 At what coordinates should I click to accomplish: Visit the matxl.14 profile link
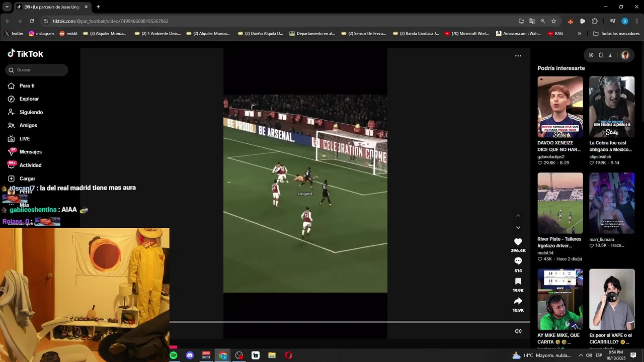(545, 253)
